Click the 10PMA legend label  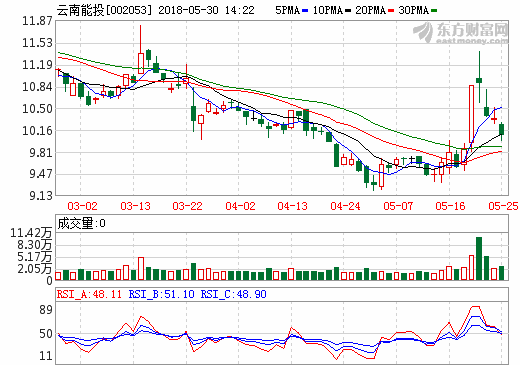(328, 10)
